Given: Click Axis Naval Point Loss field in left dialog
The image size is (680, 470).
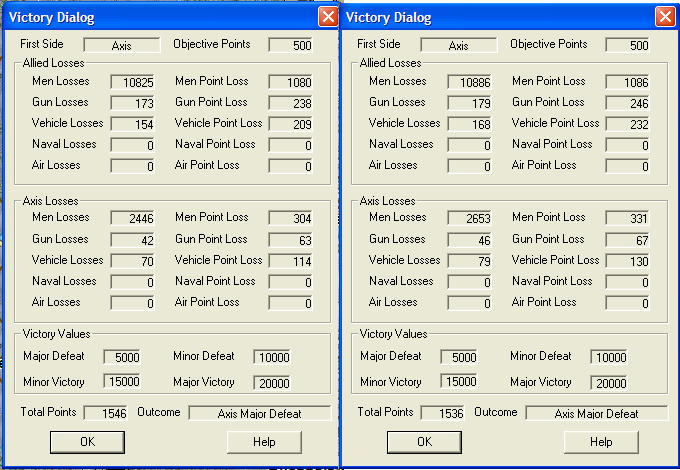Looking at the screenshot, I should pyautogui.click(x=291, y=282).
